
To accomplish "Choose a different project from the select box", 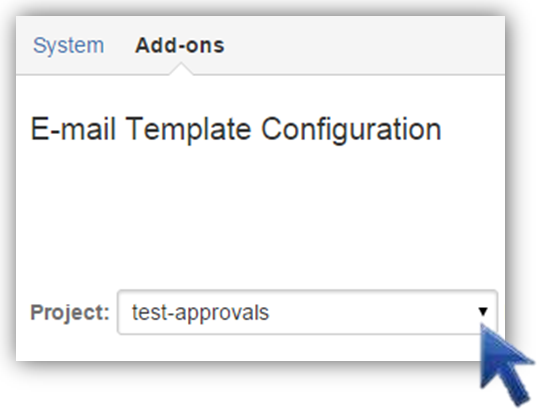I will tap(308, 312).
